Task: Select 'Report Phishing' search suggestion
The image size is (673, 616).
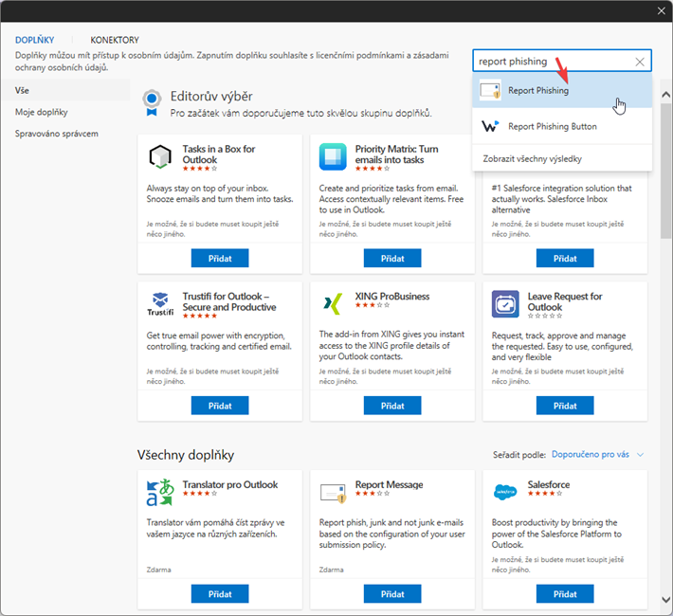Action: (x=538, y=91)
